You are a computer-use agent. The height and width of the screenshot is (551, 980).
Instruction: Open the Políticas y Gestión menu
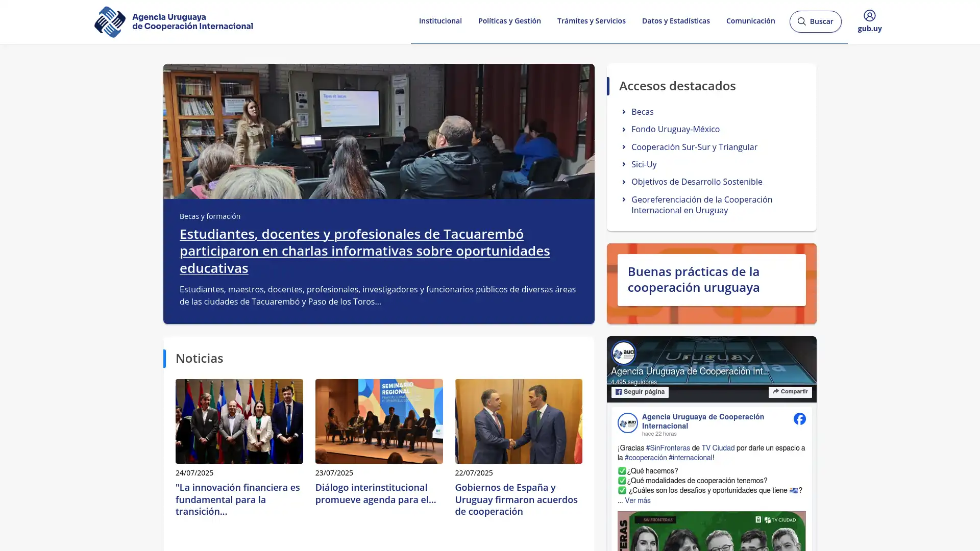tap(509, 21)
